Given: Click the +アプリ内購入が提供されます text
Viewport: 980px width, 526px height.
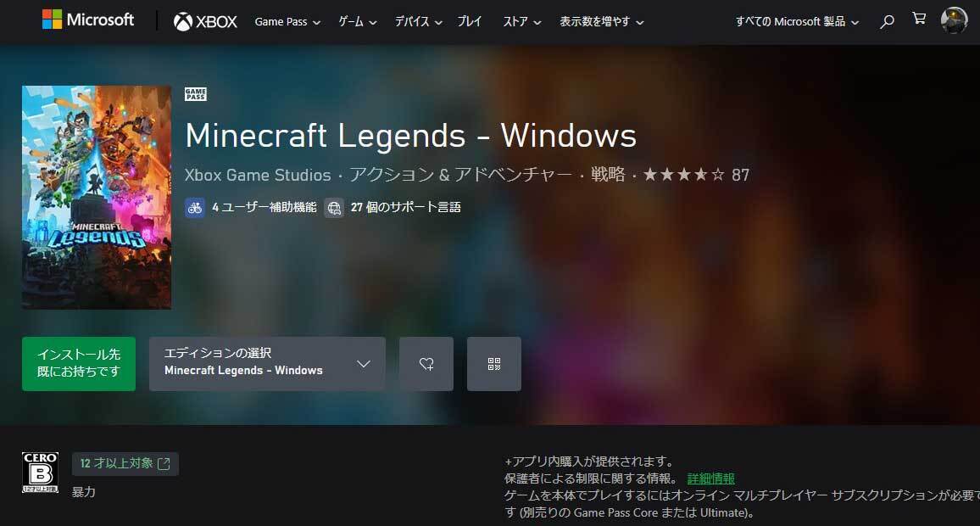Looking at the screenshot, I should click(x=589, y=462).
